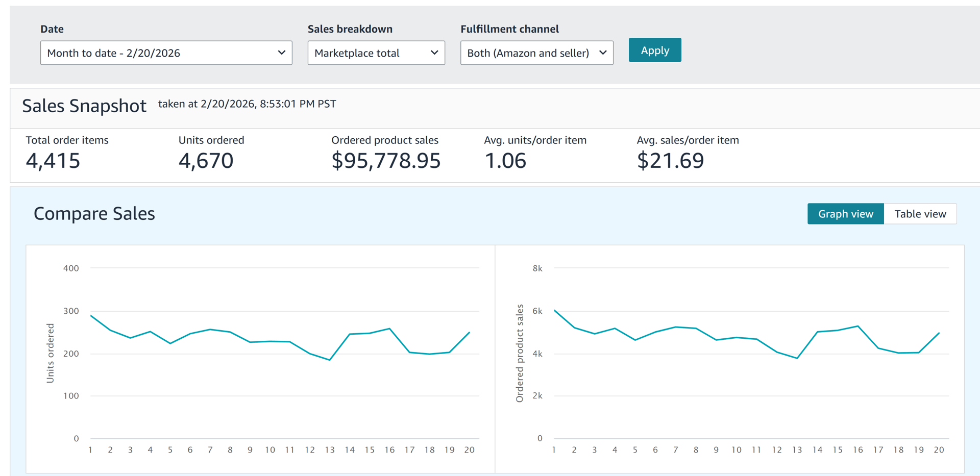
Task: Click the Avg. units/order item value 1.06
Action: pyautogui.click(x=505, y=161)
